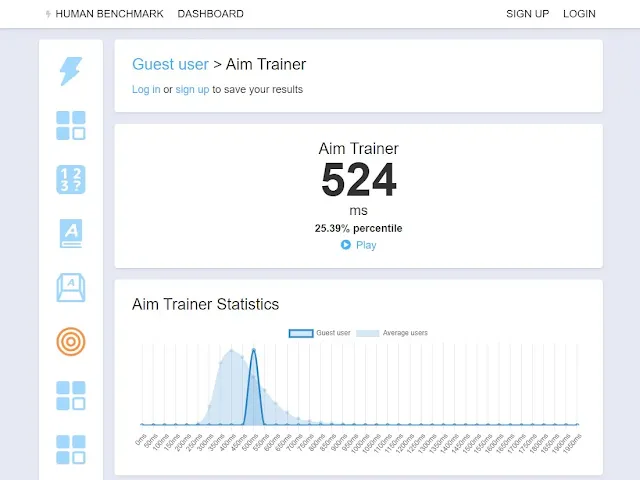Viewport: 640px width, 480px height.
Task: Click LOGIN in the header
Action: (579, 14)
